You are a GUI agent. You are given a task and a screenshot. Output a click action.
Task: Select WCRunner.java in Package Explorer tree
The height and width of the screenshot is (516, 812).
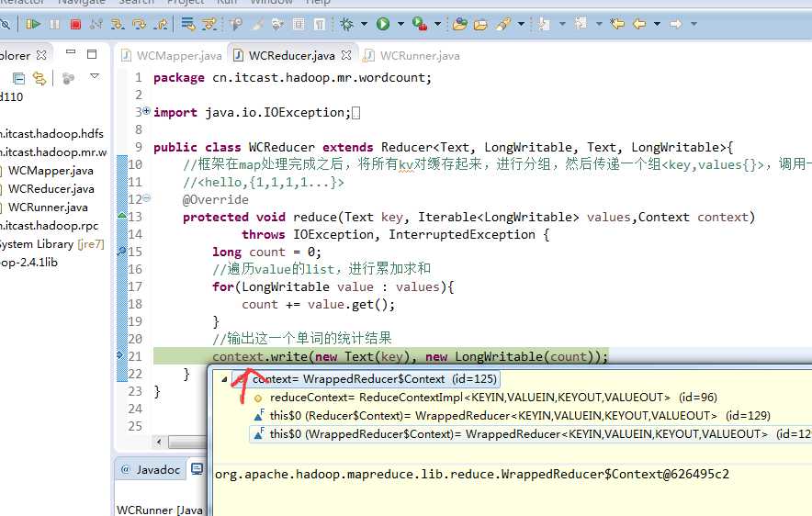(48, 208)
